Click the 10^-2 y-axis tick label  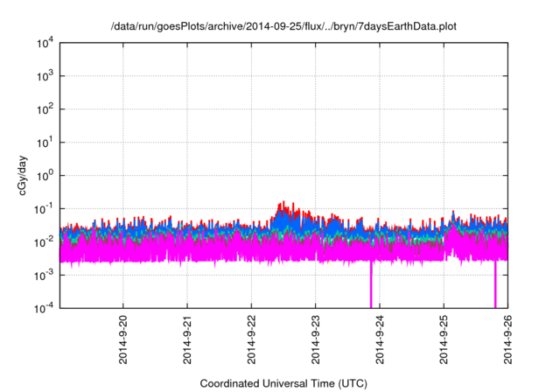tap(44, 242)
